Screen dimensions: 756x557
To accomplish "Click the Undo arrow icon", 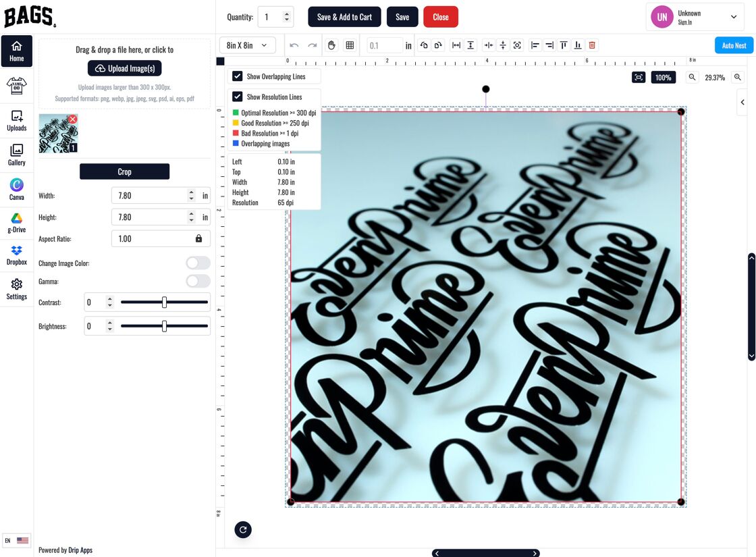I will click(294, 45).
